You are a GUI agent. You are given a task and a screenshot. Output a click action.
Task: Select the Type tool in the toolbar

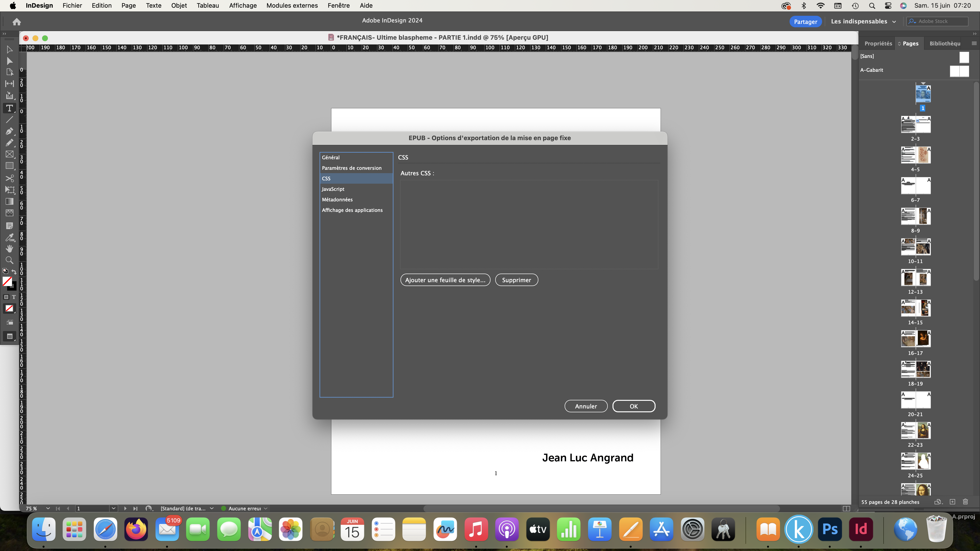point(9,108)
